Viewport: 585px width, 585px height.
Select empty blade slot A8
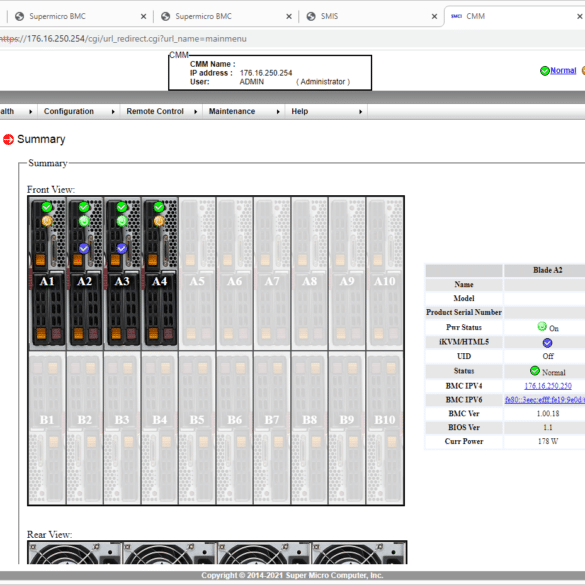(x=310, y=273)
